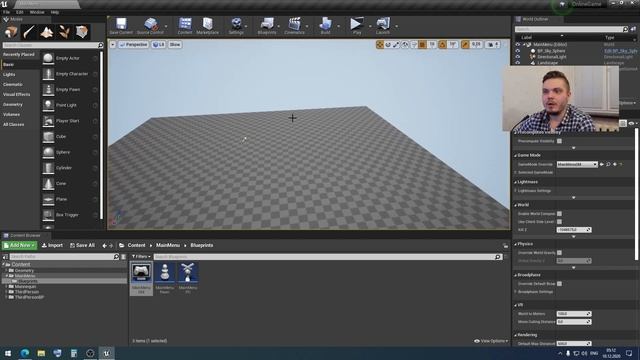This screenshot has width=640, height=360.
Task: Open the Filters dropdown in Content Browser
Action: click(141, 257)
